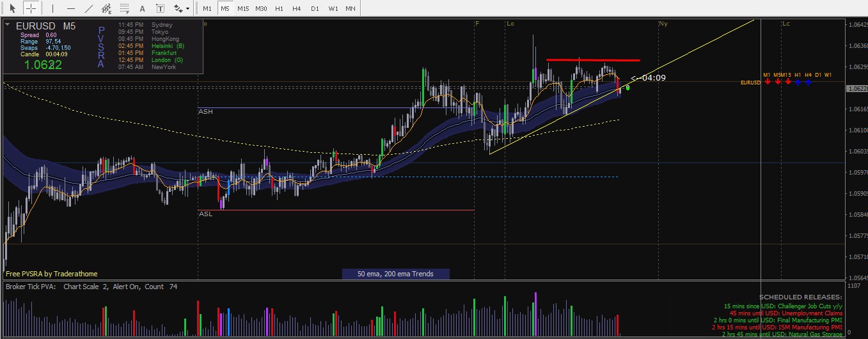Viewport: 868px width, 339px height.
Task: Click the Arrows objects tool icon
Action: [177, 9]
